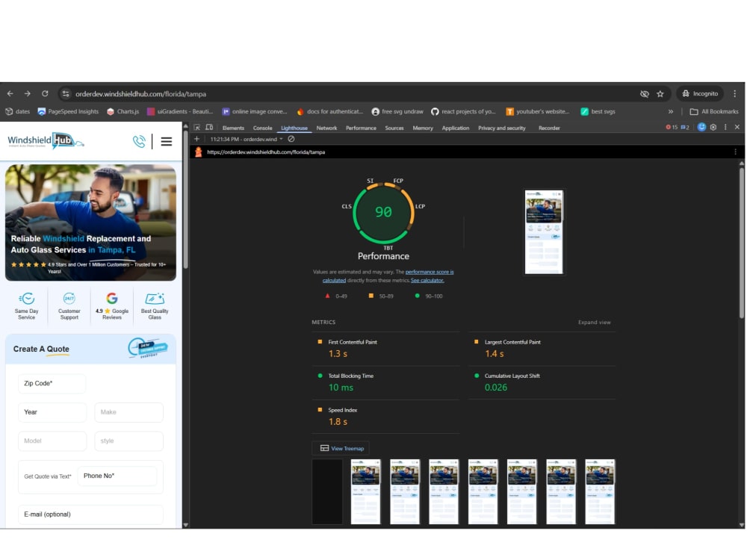Open site information icon in address bar
747x560 pixels.
pos(66,94)
